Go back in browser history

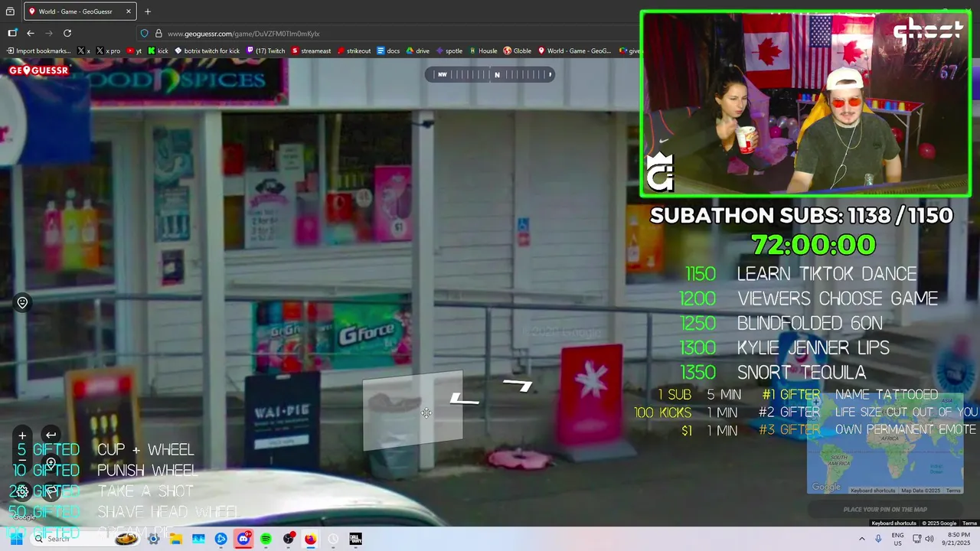pyautogui.click(x=31, y=33)
